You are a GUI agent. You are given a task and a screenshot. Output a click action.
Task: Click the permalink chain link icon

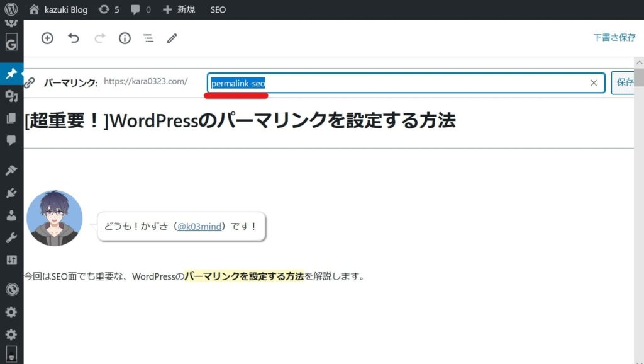pos(29,82)
